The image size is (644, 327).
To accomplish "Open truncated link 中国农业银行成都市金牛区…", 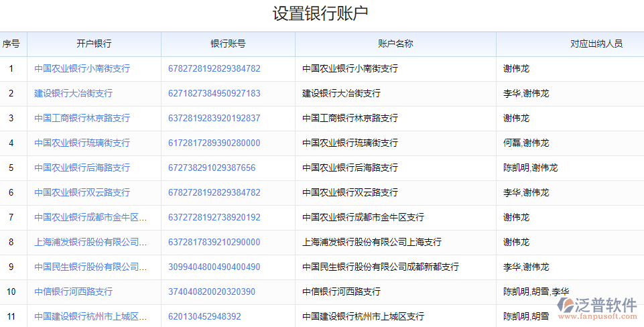I will [90, 217].
